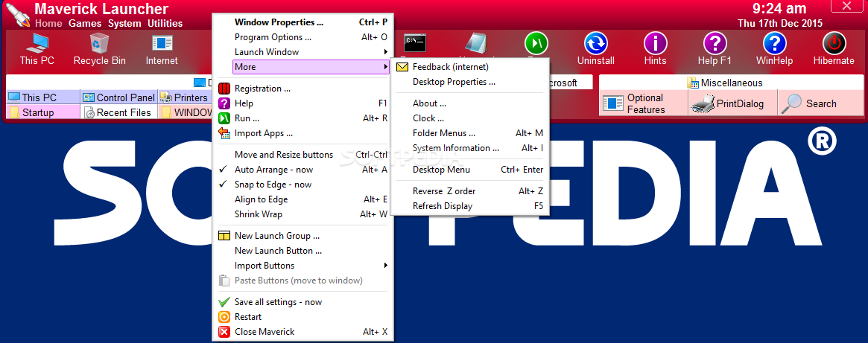Open Folder Menus submenu item

[x=469, y=133]
